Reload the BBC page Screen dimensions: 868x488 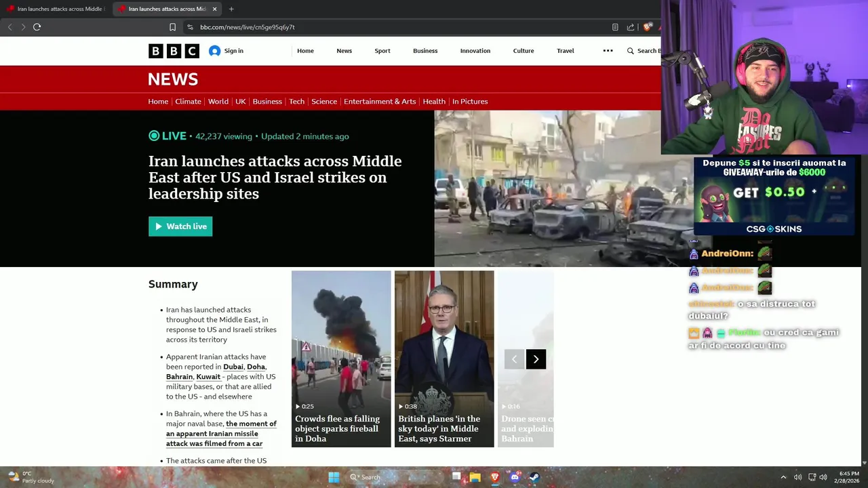click(37, 27)
